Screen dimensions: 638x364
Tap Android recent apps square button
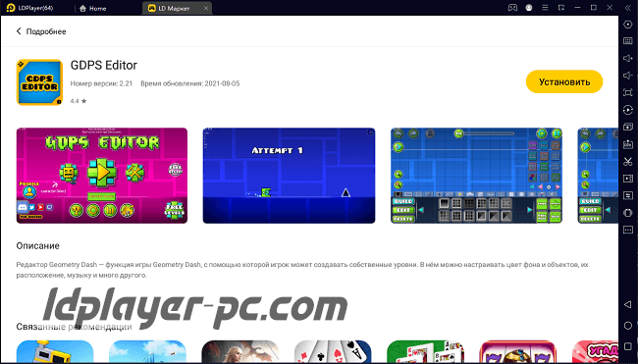(x=628, y=346)
